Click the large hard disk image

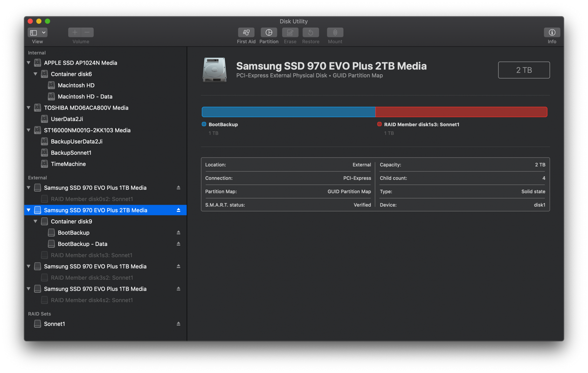(x=215, y=70)
